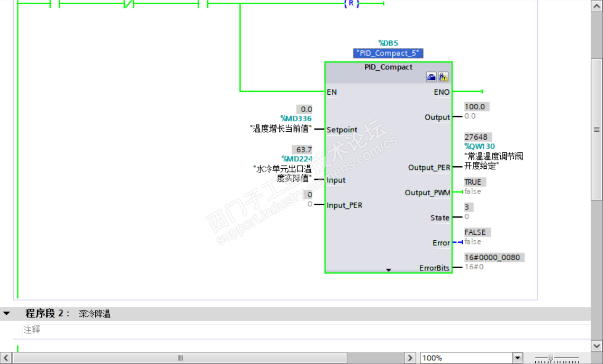603x364 pixels.
Task: Select the Output monitor value 100.0
Action: coord(476,106)
